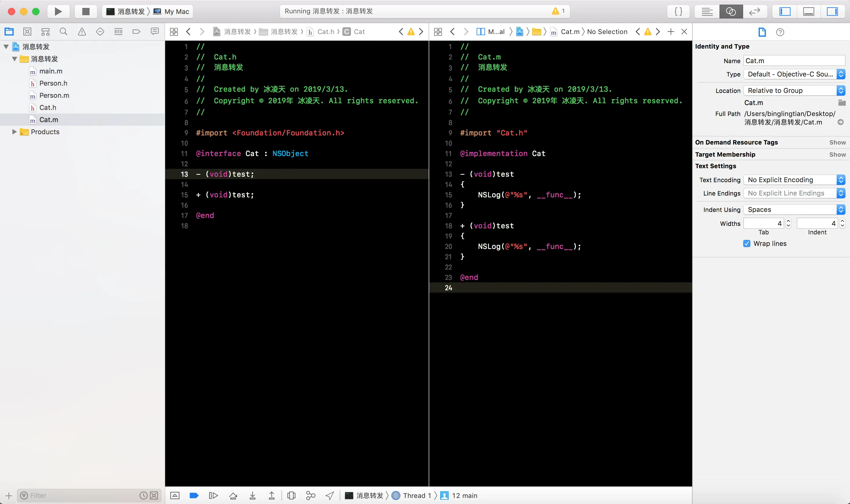Click the code snippets library braces button
This screenshot has height=504, width=850.
pyautogui.click(x=678, y=12)
